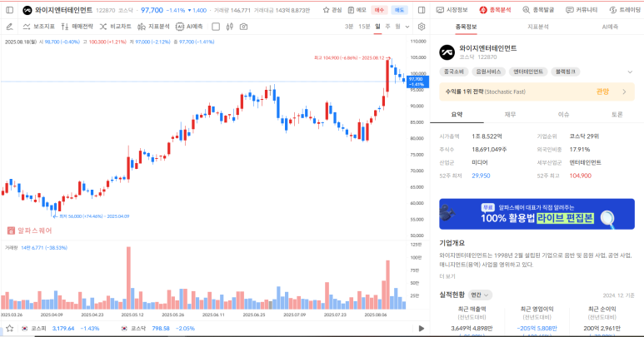The image size is (644, 337).
Task: Open the 연간 period dropdown
Action: [x=480, y=295]
